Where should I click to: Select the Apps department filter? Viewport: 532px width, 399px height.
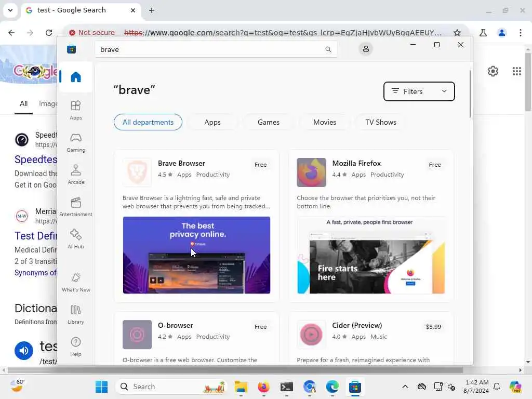coord(212,122)
